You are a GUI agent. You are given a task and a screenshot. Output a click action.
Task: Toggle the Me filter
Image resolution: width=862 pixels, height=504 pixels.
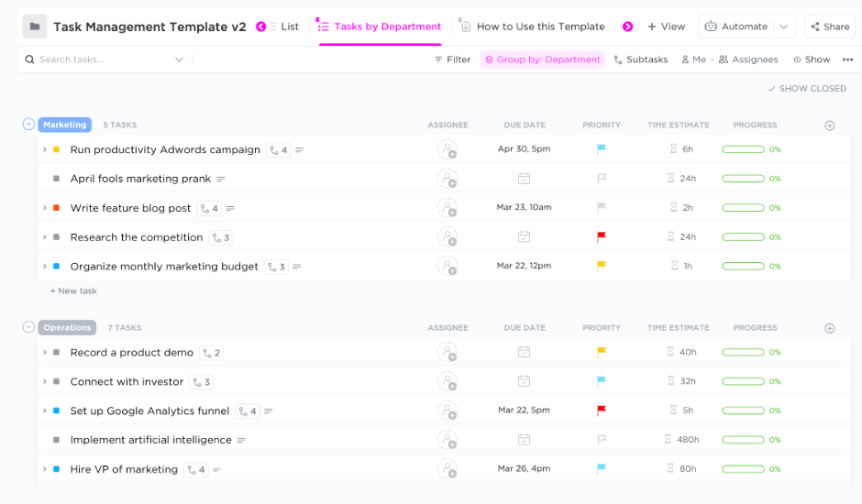pyautogui.click(x=693, y=60)
